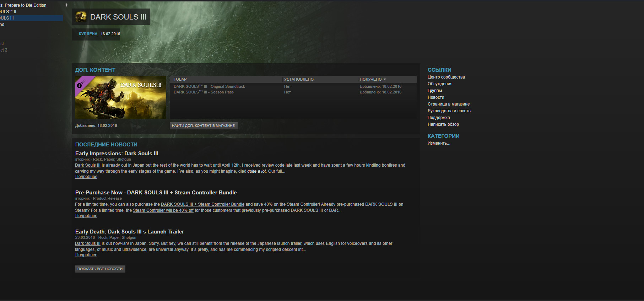Click the plus icon to add a game
Viewport: 644px width, 301px height.
[x=66, y=5]
